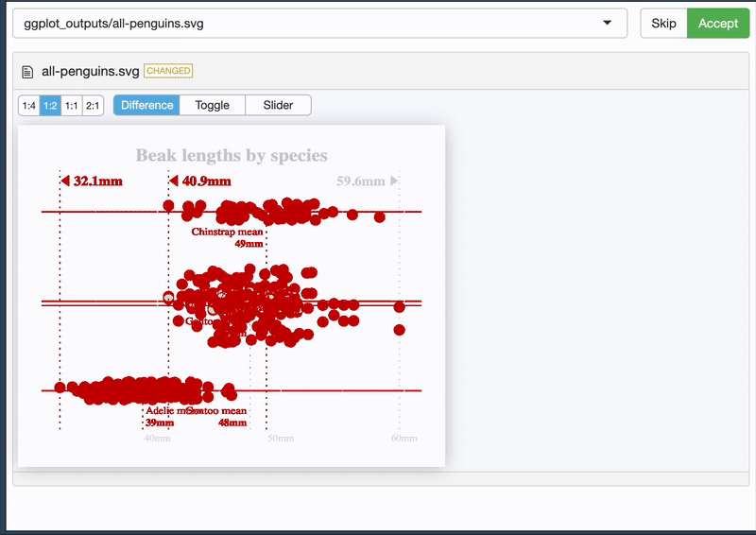Click the red triangle beside 40.9mm
The image size is (756, 535).
tap(174, 181)
